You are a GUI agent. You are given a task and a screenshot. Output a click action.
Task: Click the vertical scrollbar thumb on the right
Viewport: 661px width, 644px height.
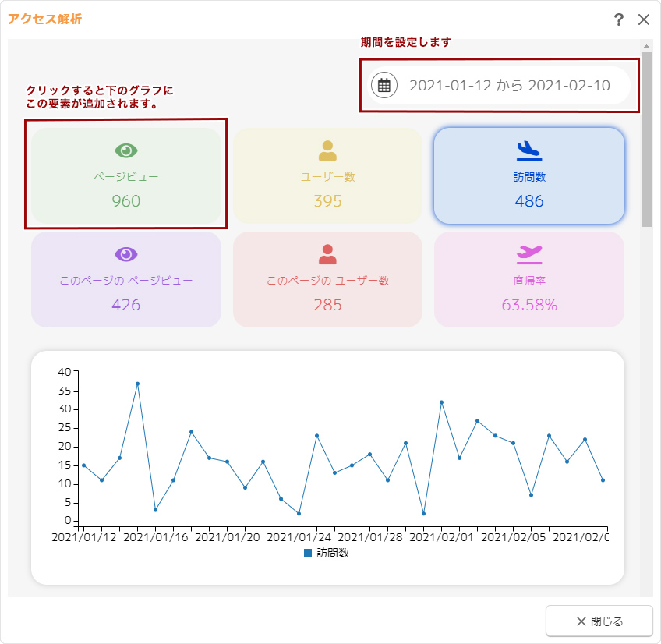pos(646,140)
